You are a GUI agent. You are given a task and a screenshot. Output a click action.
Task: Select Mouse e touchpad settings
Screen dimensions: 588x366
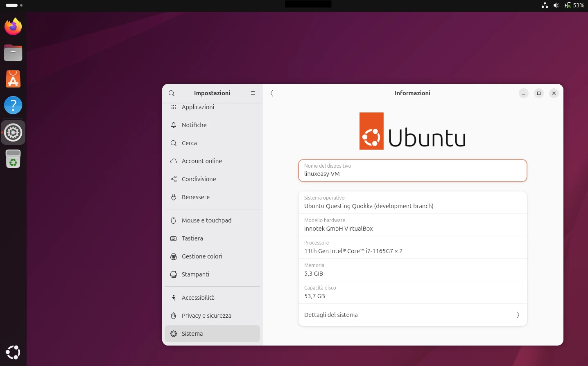(206, 220)
